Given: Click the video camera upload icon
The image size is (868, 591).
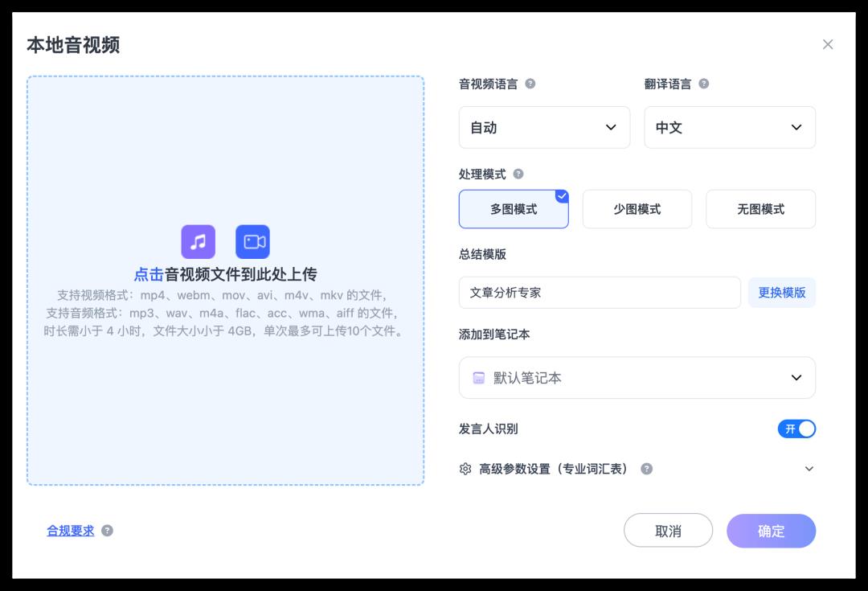Looking at the screenshot, I should point(252,241).
